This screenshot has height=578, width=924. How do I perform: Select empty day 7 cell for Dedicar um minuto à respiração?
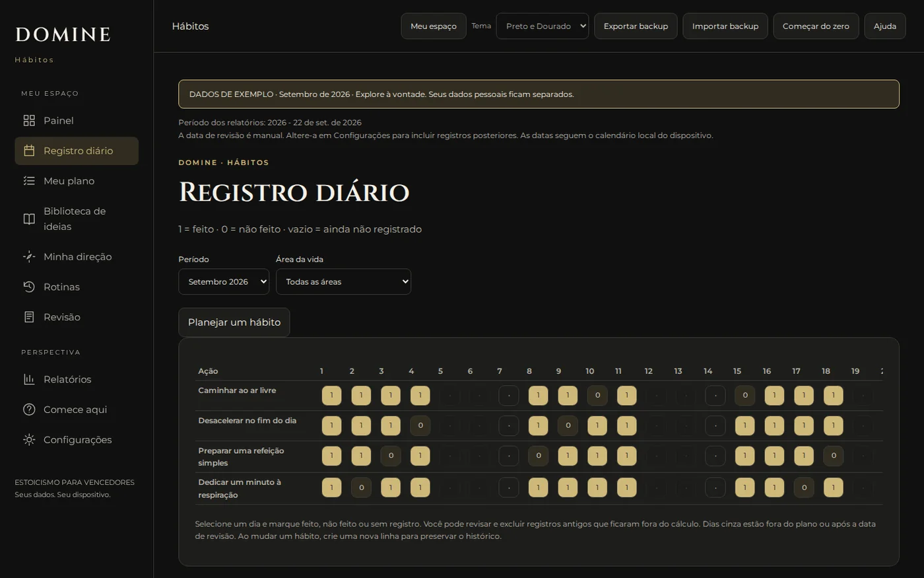point(509,488)
